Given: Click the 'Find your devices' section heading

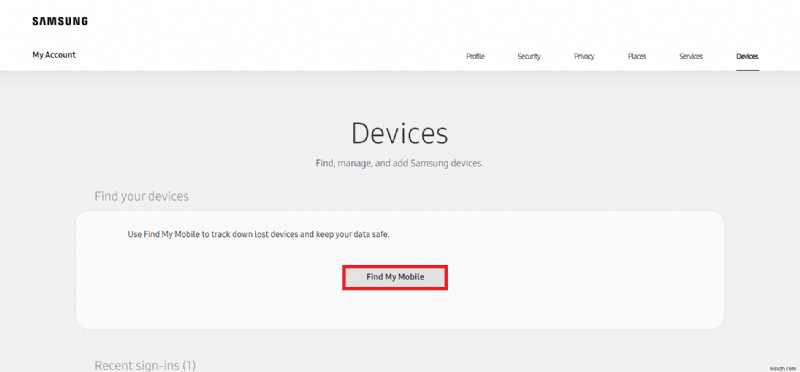Looking at the screenshot, I should point(141,196).
